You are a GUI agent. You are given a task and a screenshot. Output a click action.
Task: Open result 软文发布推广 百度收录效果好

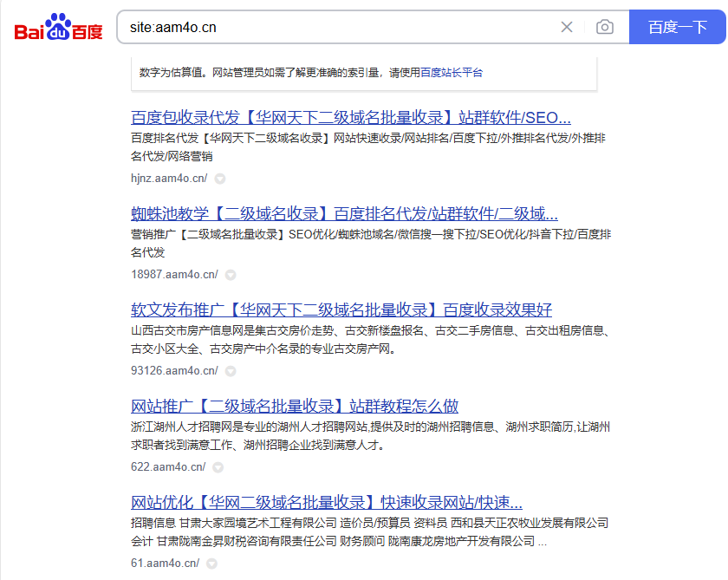(341, 310)
